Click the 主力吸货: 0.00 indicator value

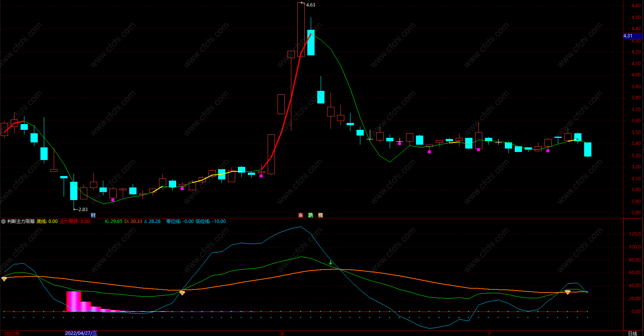[x=75, y=221]
